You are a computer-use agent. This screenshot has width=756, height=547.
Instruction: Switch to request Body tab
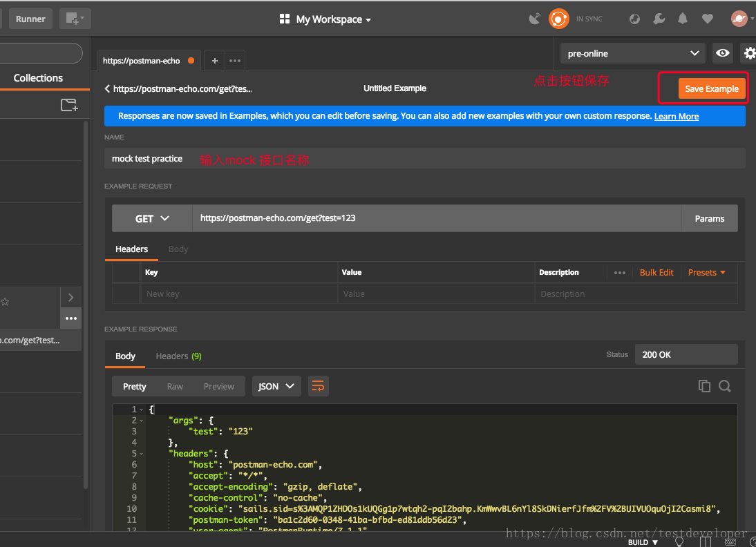pos(178,249)
